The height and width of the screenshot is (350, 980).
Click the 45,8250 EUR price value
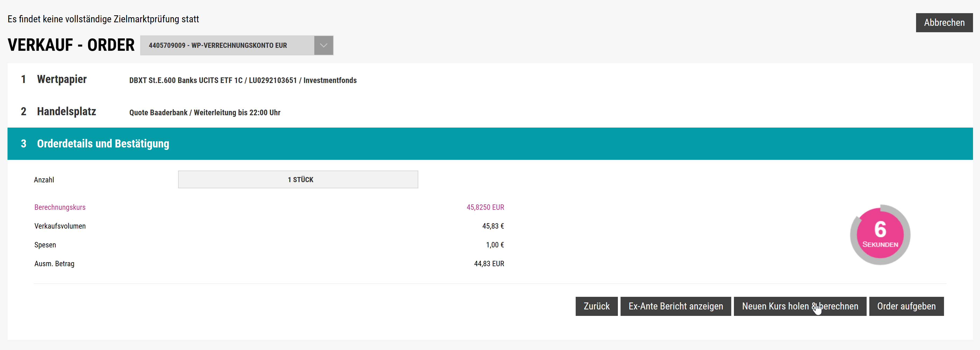485,207
